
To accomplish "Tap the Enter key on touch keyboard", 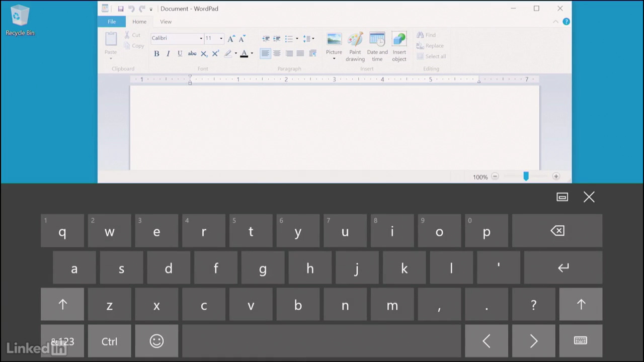I will point(563,267).
